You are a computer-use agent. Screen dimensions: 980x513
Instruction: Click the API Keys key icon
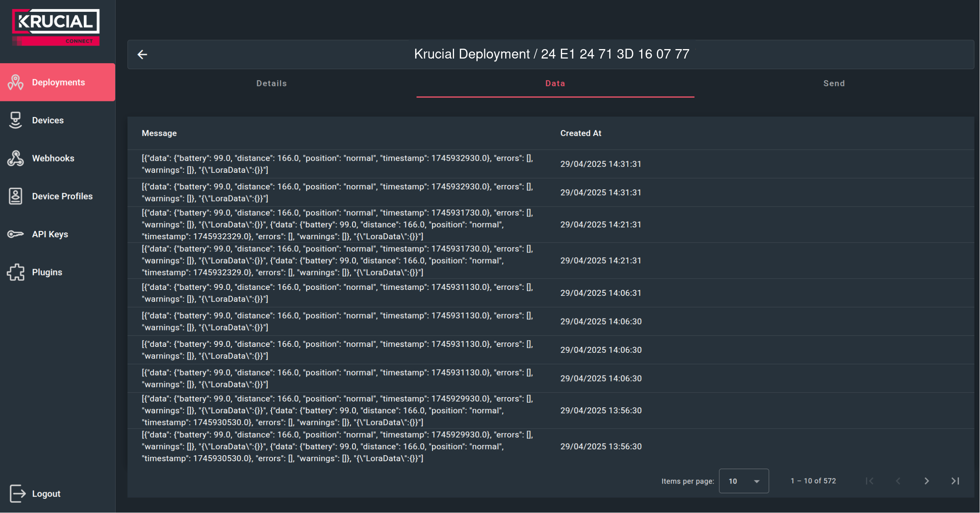pos(15,234)
